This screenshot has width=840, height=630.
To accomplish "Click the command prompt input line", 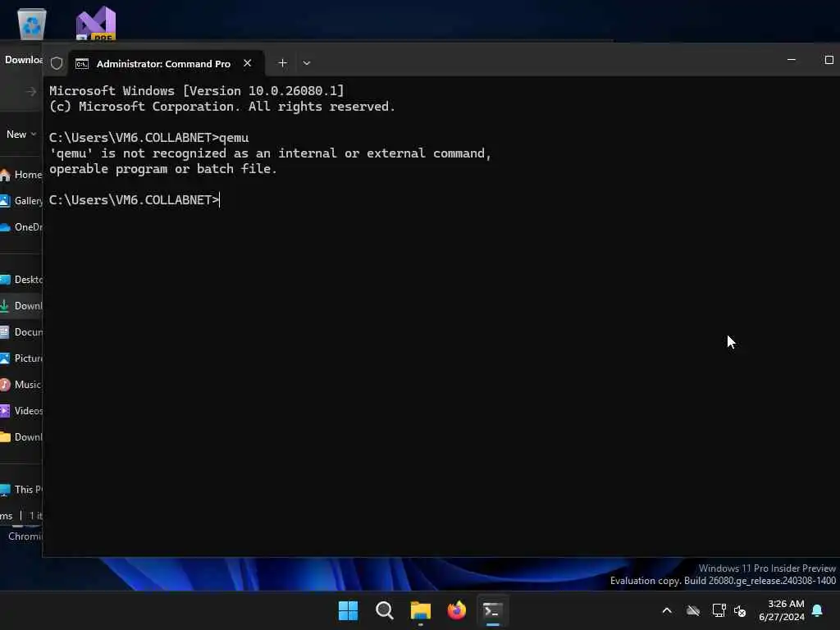I will [x=134, y=200].
